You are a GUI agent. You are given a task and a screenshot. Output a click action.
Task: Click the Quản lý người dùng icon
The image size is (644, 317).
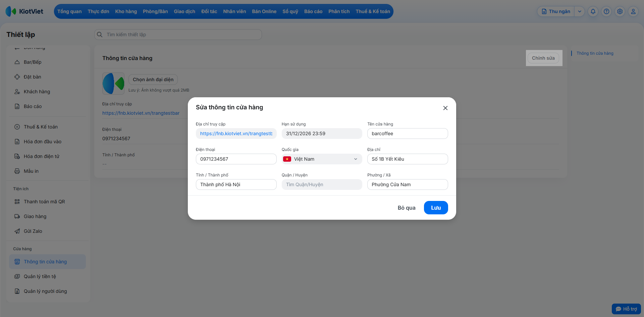click(17, 291)
